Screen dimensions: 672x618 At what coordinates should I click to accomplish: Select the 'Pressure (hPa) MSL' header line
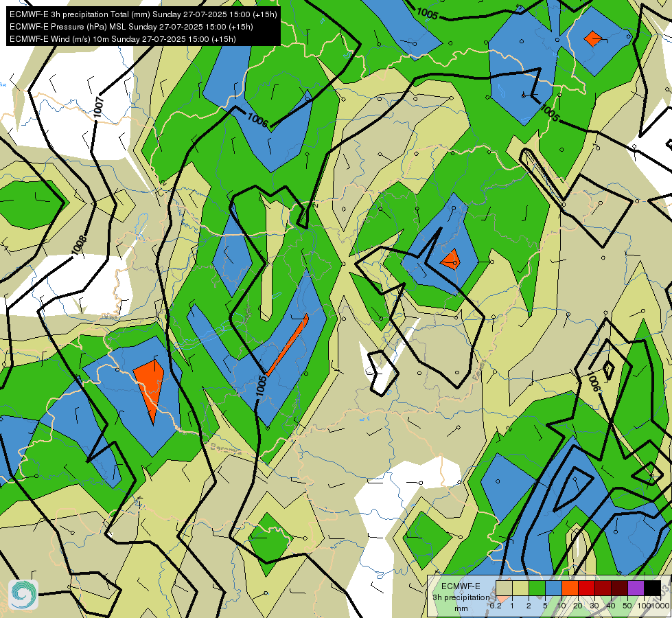pyautogui.click(x=131, y=27)
